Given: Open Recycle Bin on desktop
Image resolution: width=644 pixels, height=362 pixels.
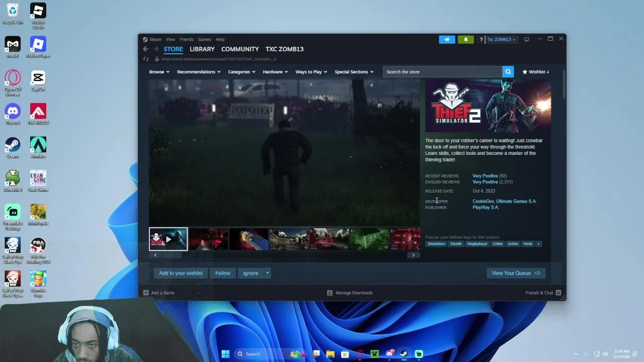Looking at the screenshot, I should 13,14.
